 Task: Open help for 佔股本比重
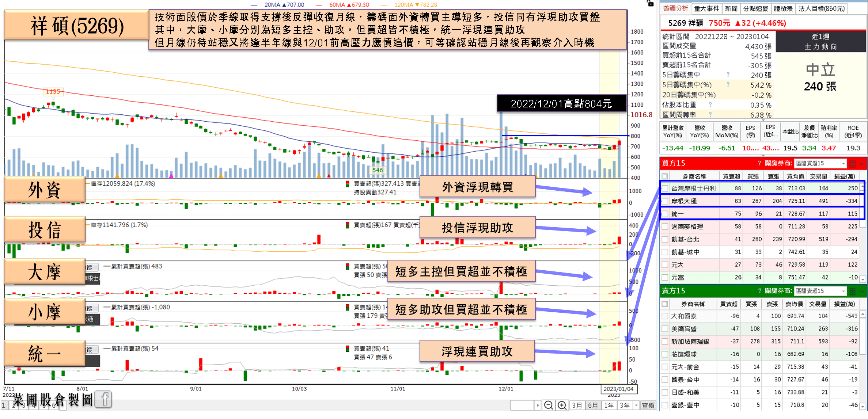[710, 104]
